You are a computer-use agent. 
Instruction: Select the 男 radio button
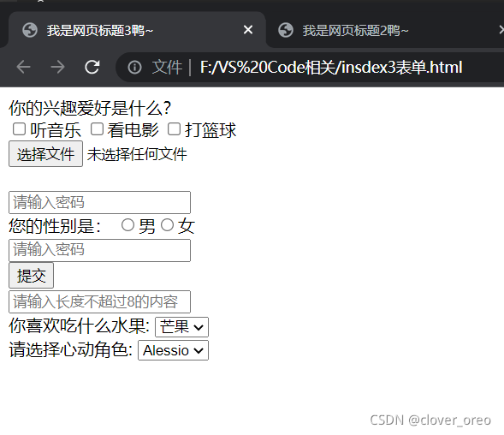pos(127,225)
